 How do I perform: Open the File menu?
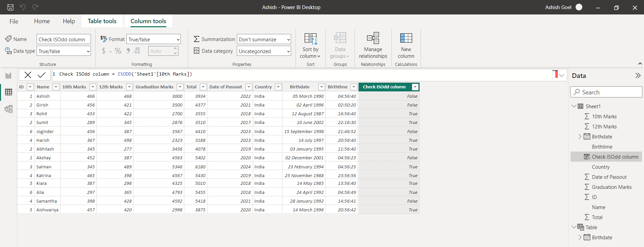(14, 21)
